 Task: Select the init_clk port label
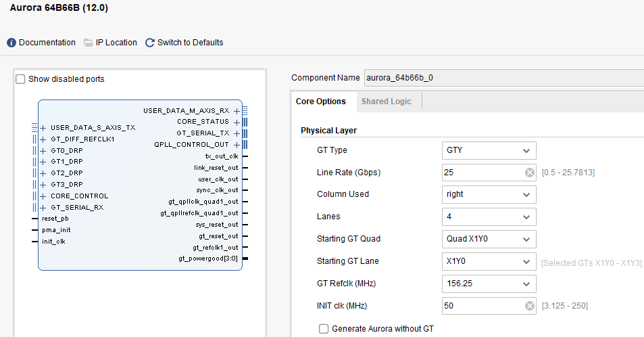pyautogui.click(x=53, y=242)
